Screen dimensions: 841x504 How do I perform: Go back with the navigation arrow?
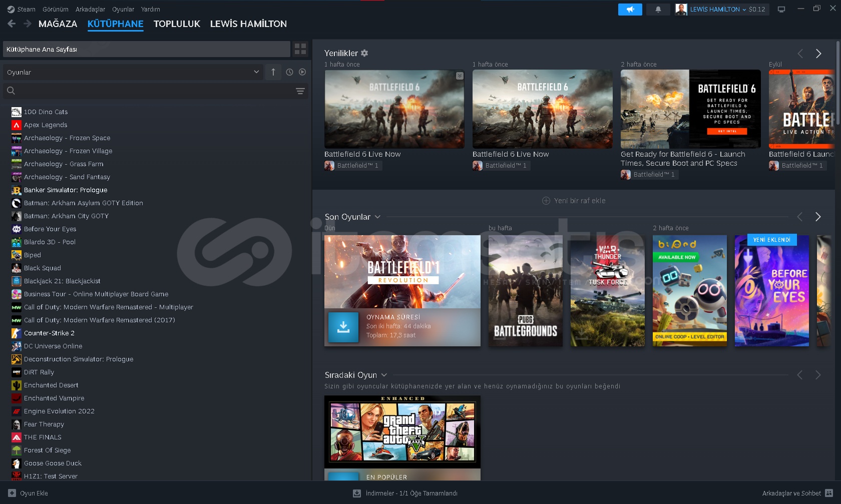pos(12,24)
